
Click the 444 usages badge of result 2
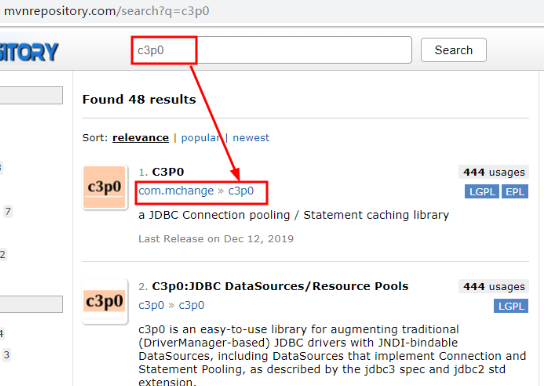[x=494, y=286]
